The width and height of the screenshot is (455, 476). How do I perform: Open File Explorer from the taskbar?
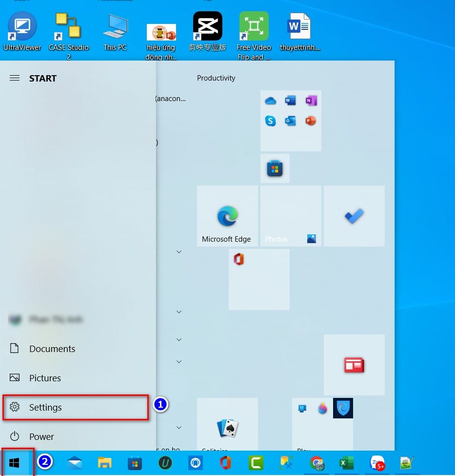[x=105, y=463]
